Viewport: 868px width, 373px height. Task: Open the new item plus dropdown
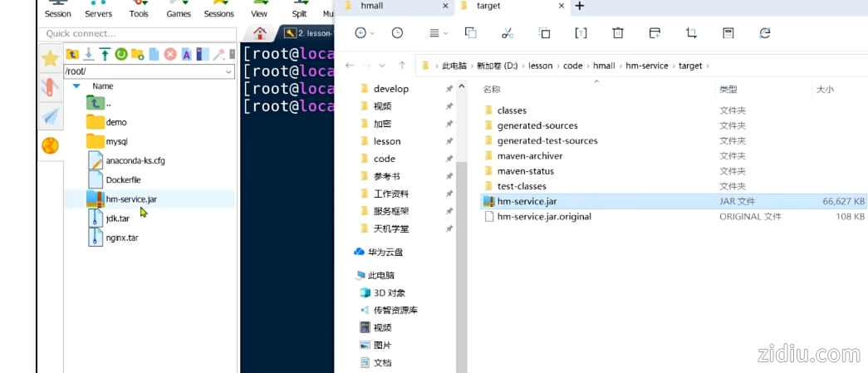pyautogui.click(x=365, y=33)
